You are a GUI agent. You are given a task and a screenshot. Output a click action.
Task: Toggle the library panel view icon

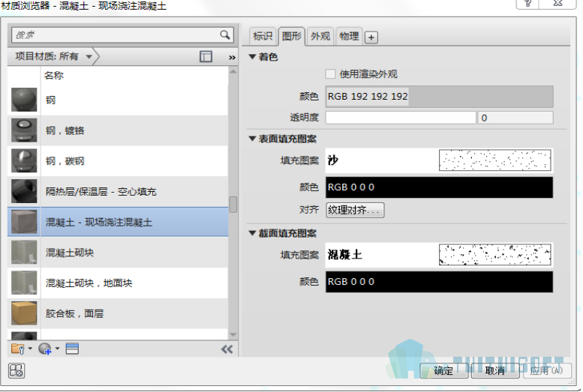(206, 57)
